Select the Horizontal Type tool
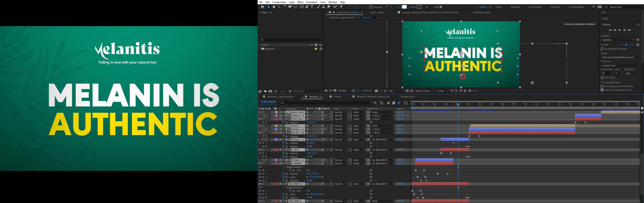 [312, 7]
